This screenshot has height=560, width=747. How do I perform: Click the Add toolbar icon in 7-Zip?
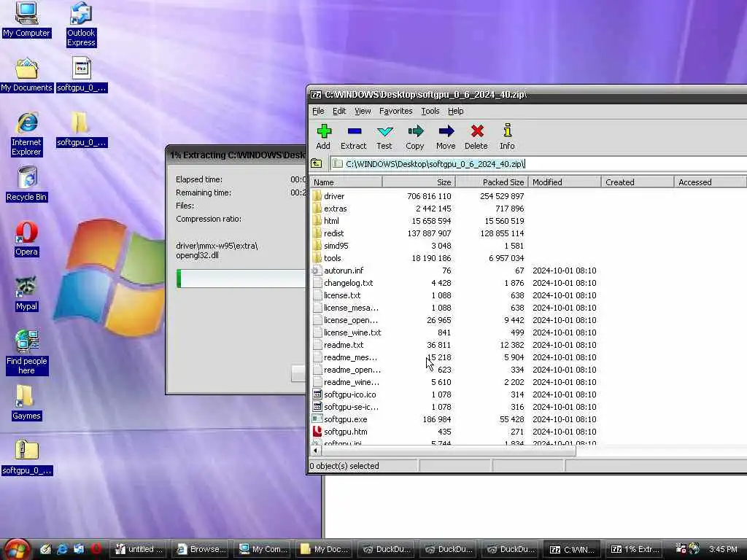point(323,136)
